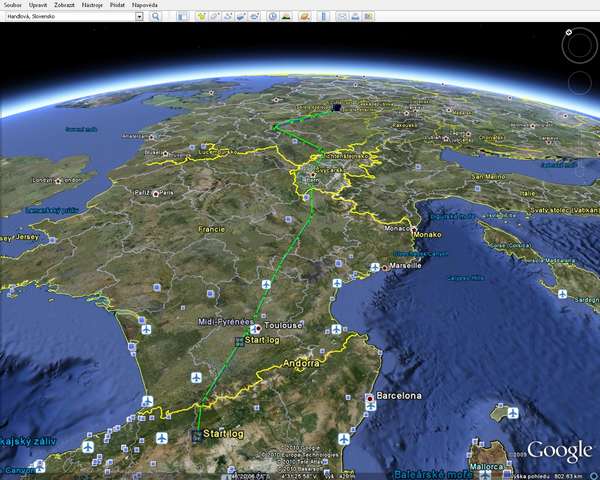
Task: Select the Add Path tool
Action: pos(228,16)
